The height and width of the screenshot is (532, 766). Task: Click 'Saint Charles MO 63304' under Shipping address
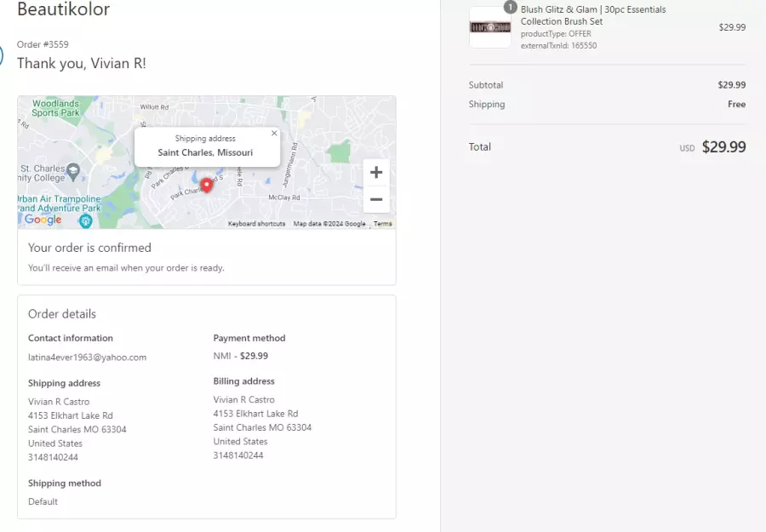77,429
